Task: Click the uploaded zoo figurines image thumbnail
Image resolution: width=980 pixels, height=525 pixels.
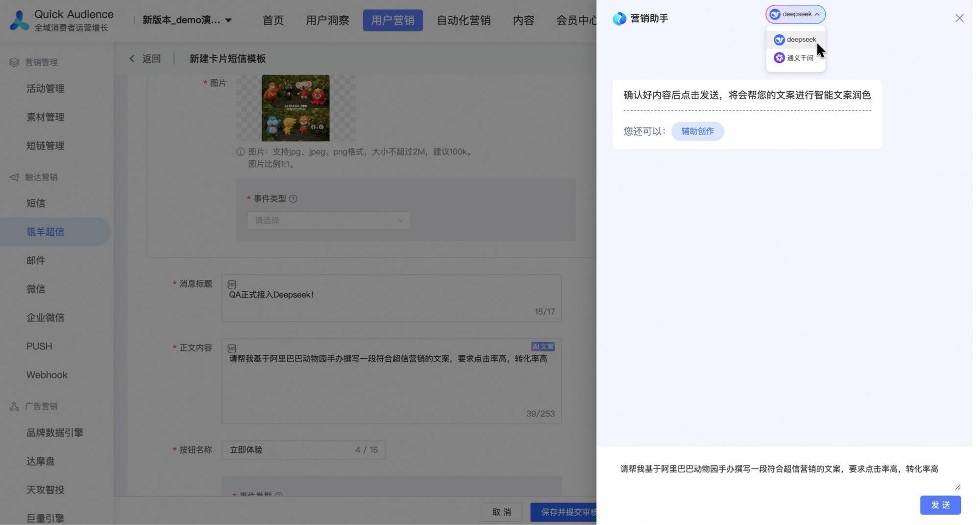Action: click(295, 108)
